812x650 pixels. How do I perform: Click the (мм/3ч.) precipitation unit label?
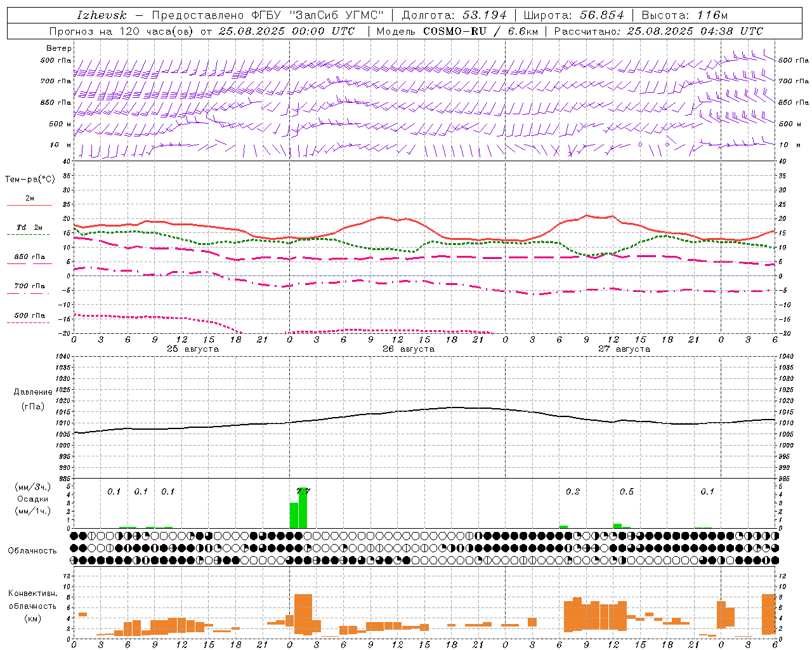pos(33,487)
